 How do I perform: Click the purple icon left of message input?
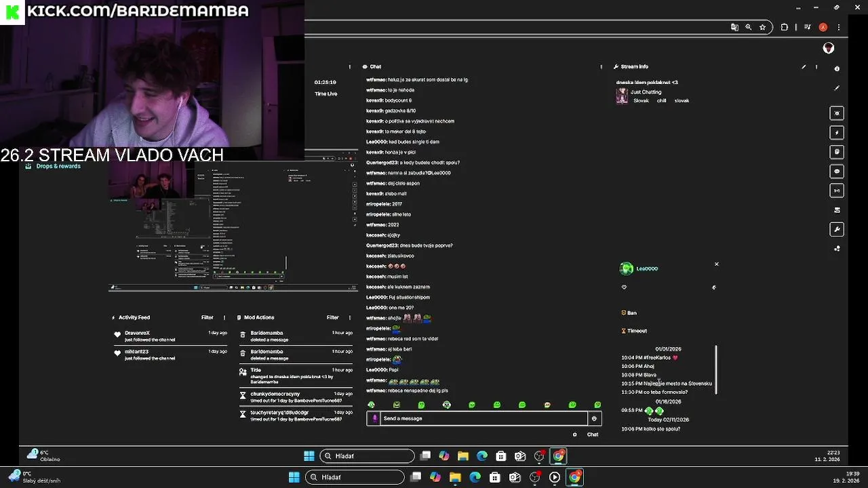click(374, 418)
